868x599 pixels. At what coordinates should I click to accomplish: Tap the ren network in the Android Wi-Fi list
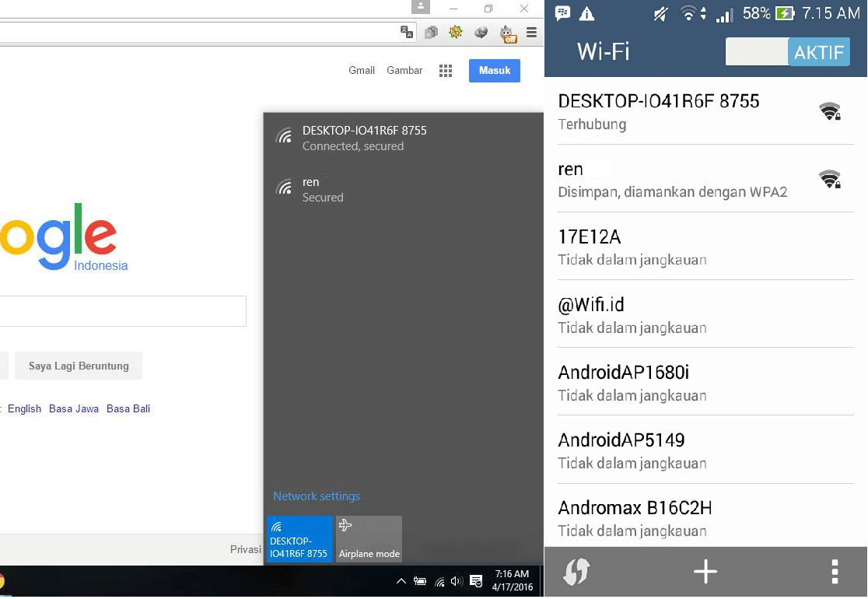pyautogui.click(x=705, y=179)
